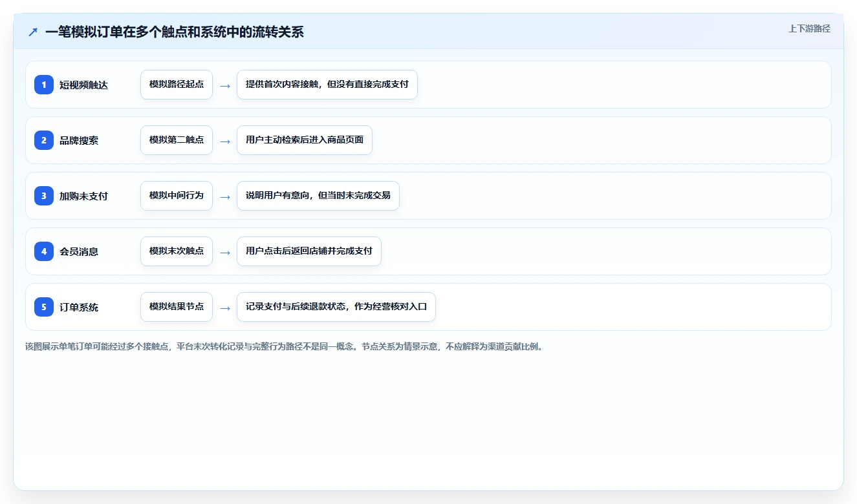Viewport: 857px width, 504px height.
Task: Click the 订单系统 step label
Action: point(79,307)
